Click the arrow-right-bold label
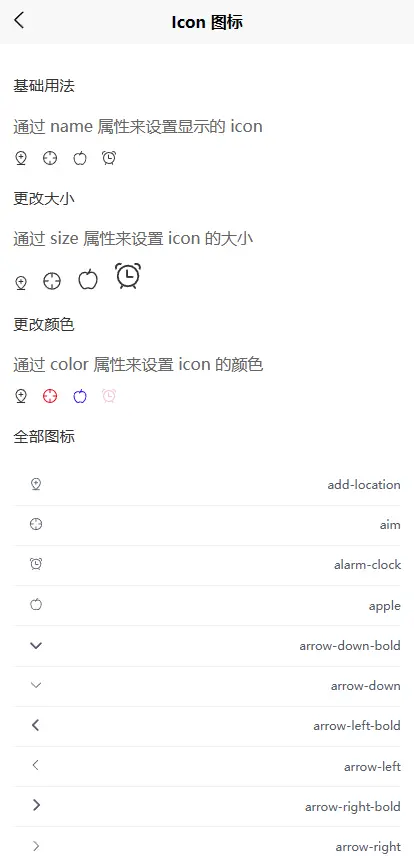The width and height of the screenshot is (414, 856). tap(353, 807)
